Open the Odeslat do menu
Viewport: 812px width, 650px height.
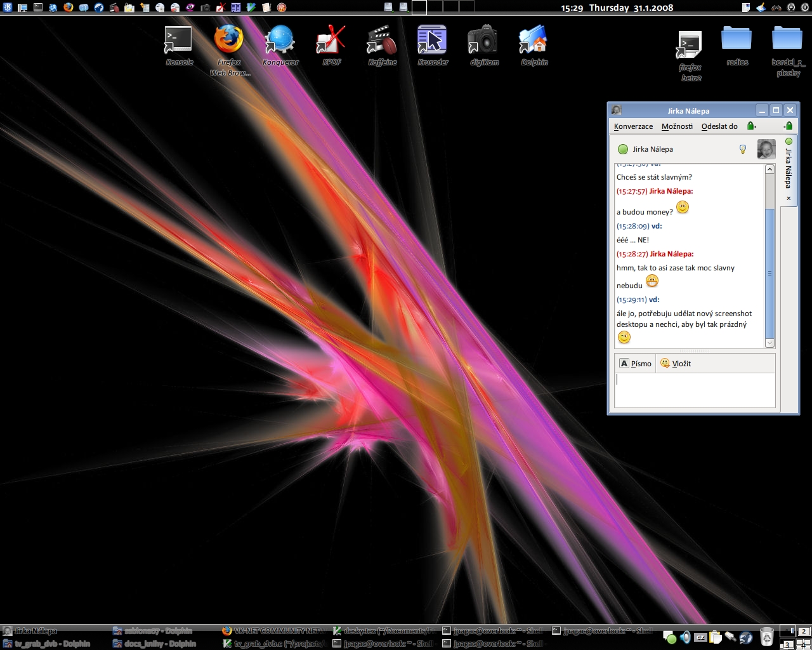click(719, 126)
